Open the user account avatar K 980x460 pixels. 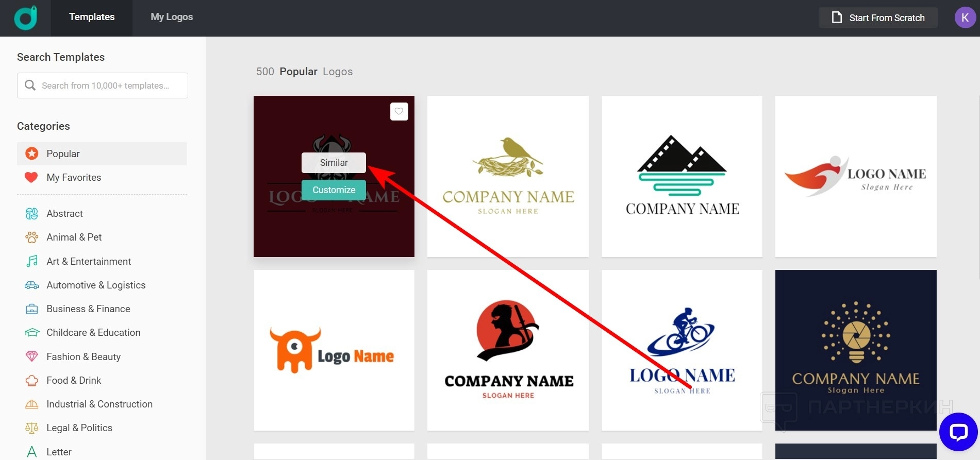tap(965, 18)
